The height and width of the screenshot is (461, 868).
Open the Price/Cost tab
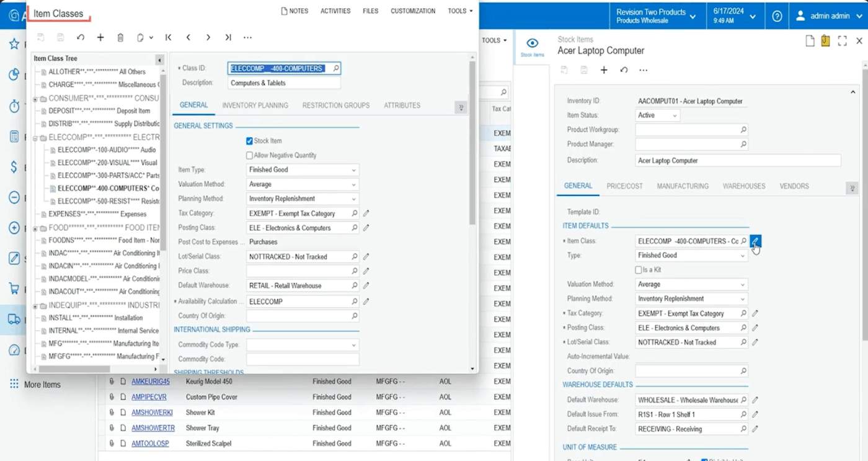(624, 186)
